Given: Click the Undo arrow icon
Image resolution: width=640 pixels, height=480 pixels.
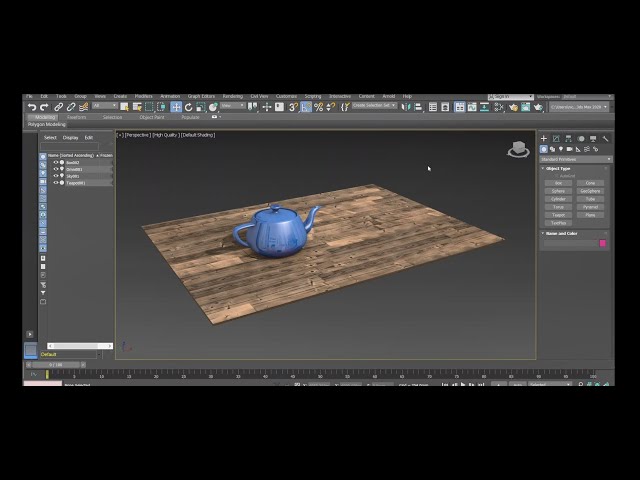Looking at the screenshot, I should coord(32,107).
